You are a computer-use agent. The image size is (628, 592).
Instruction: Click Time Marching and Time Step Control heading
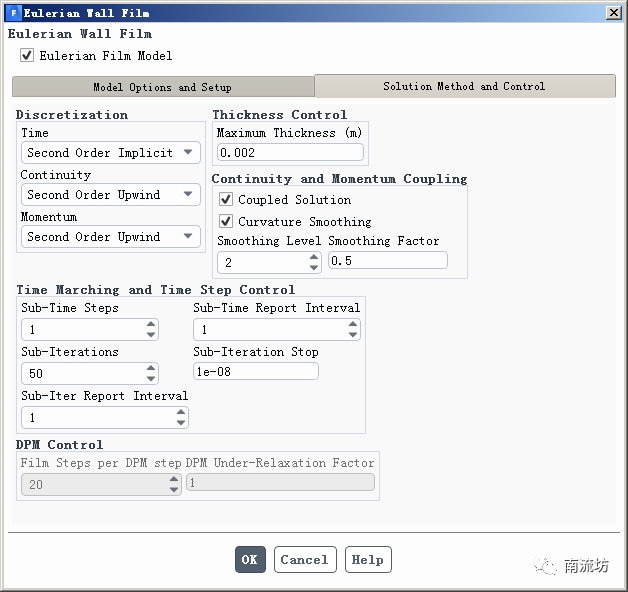pos(155,289)
